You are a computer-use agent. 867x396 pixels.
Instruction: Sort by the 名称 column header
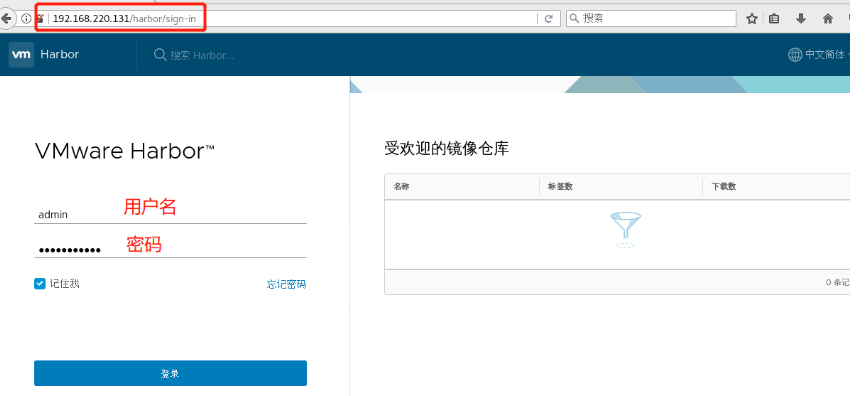click(401, 186)
